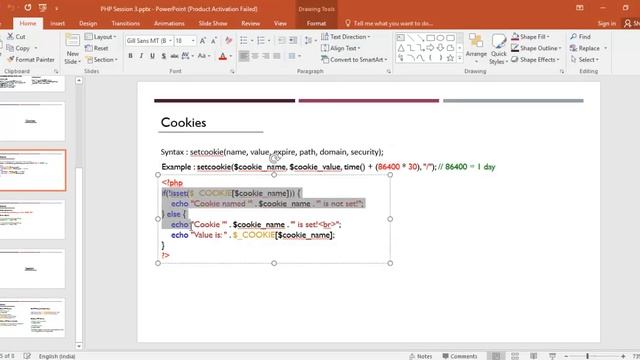
Task: Expand Text Direction options
Action: [x=346, y=37]
